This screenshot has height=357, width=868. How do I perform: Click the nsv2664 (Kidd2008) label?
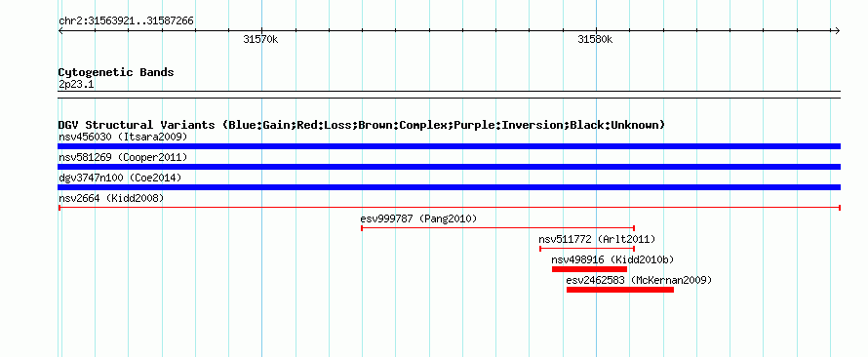click(111, 198)
